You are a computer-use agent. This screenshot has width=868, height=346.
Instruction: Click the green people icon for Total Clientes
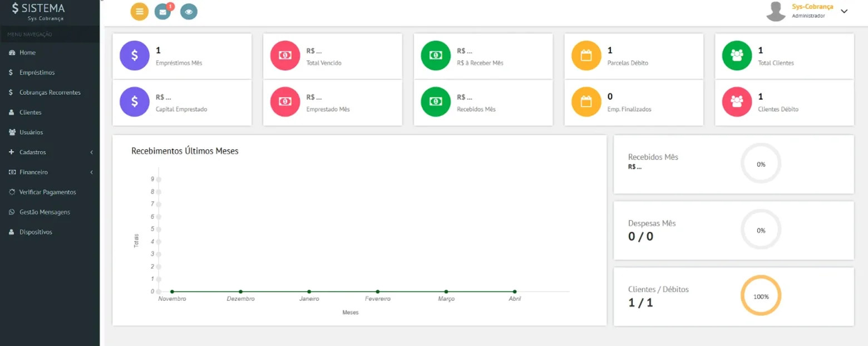(737, 56)
